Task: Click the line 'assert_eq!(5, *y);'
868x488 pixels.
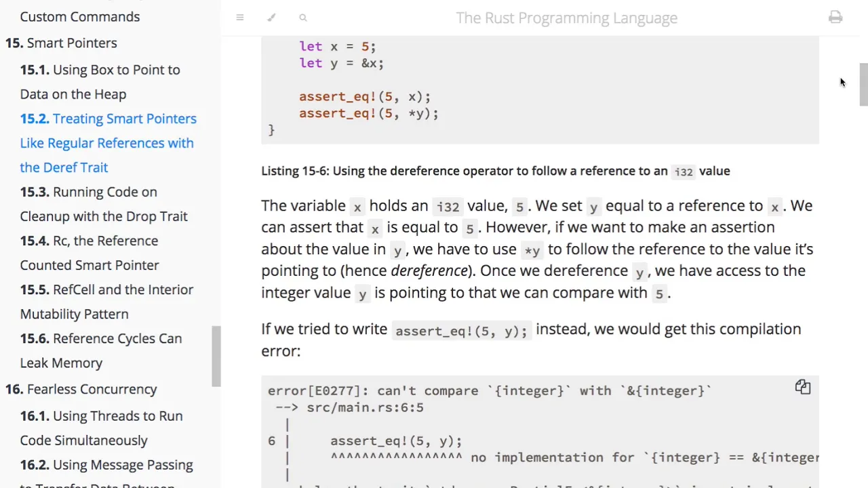Action: (369, 113)
